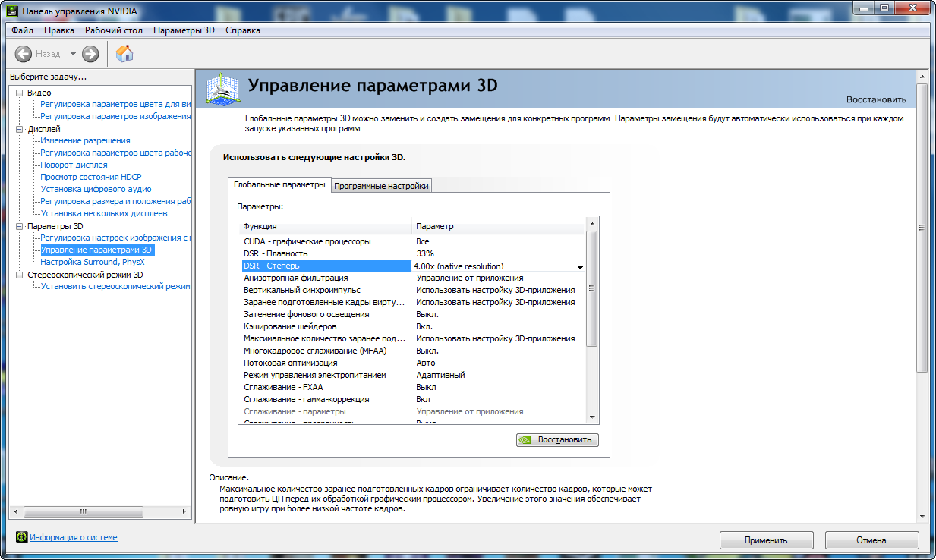Open the Home page icon
This screenshot has height=560, width=936.
(x=124, y=54)
